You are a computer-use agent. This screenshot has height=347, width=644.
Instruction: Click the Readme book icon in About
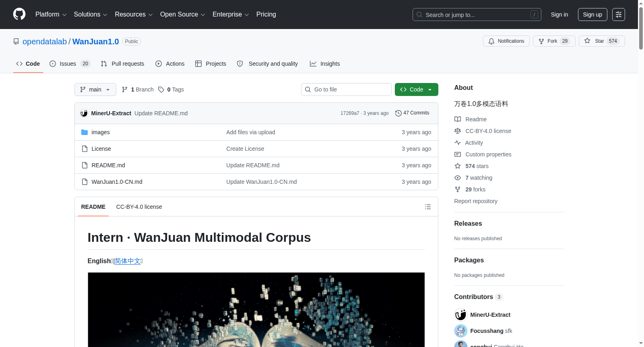click(x=458, y=119)
